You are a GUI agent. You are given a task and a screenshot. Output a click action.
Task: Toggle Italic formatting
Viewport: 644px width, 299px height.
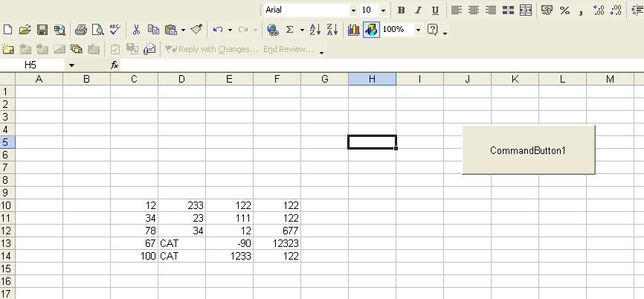pos(418,10)
